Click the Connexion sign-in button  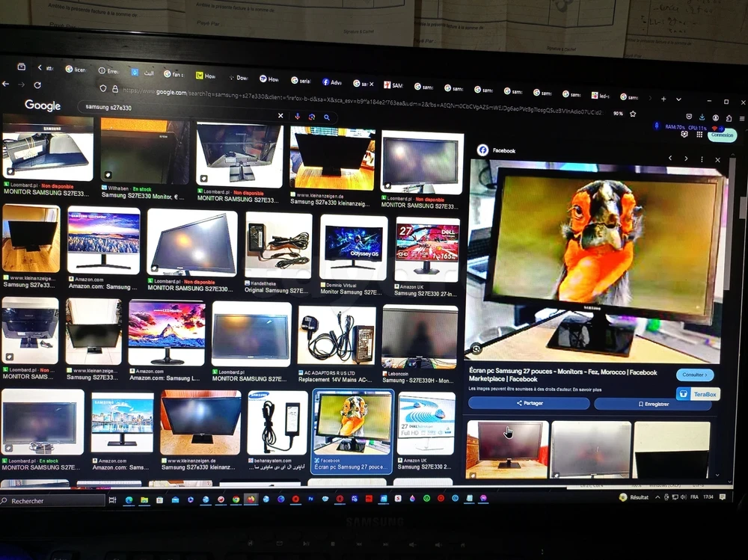tap(722, 135)
